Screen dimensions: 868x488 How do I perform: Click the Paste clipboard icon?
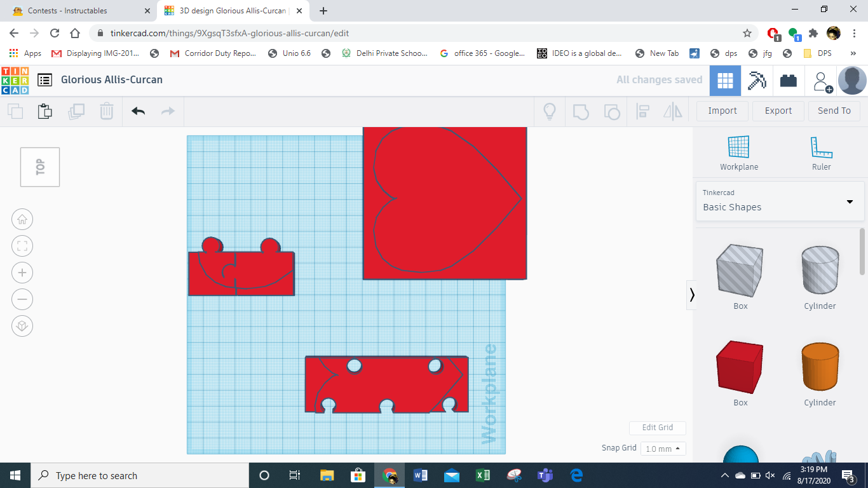pos(44,111)
